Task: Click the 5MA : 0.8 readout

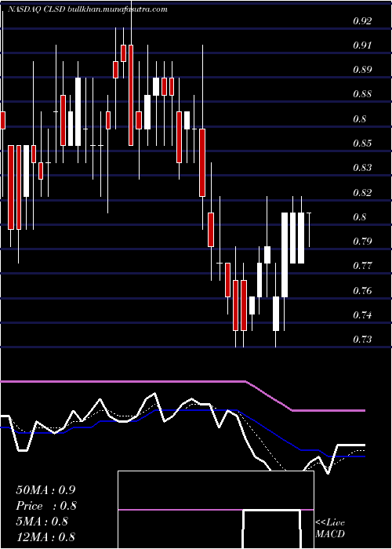Action: point(42,522)
